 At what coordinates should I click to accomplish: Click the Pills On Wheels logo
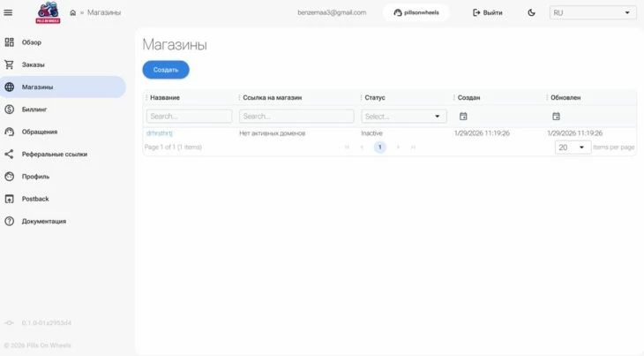pos(47,12)
